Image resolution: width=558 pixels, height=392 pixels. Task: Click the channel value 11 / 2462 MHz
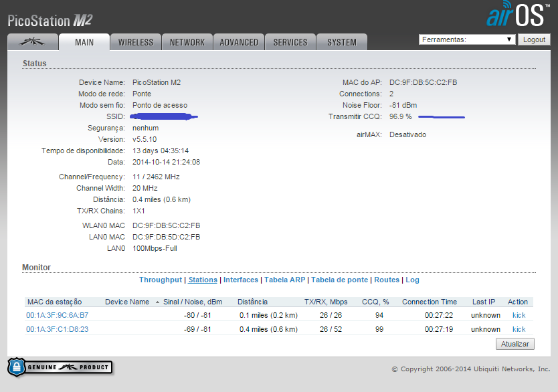[x=156, y=177]
